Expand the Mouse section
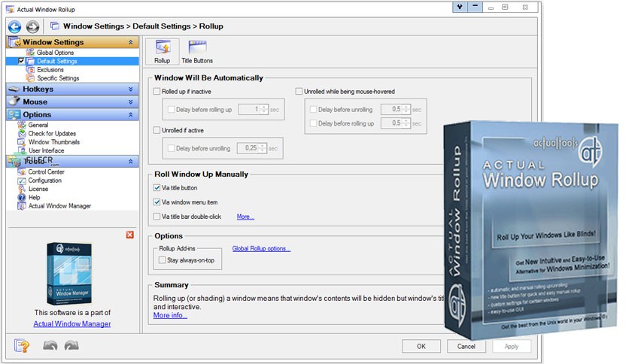 pyautogui.click(x=130, y=102)
